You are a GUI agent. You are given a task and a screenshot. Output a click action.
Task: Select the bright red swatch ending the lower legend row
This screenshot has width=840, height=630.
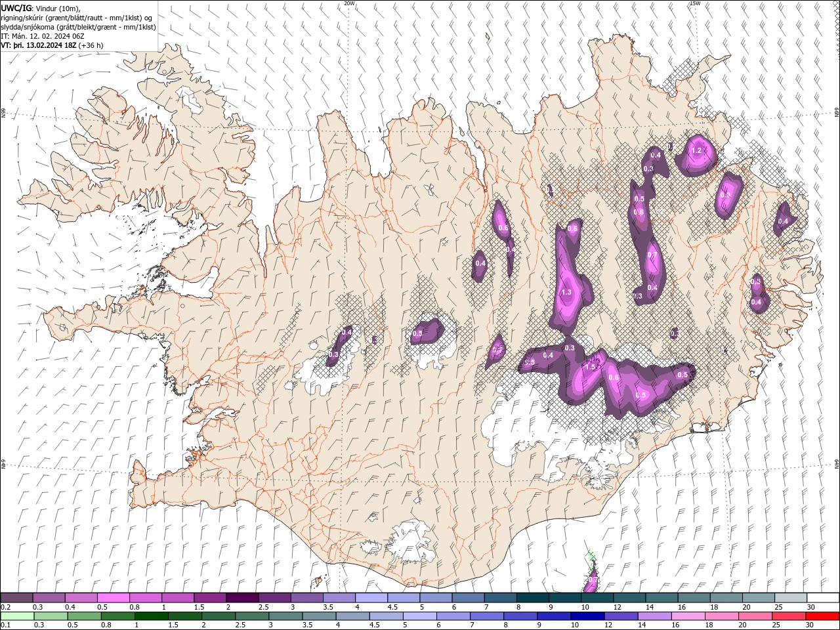822,616
